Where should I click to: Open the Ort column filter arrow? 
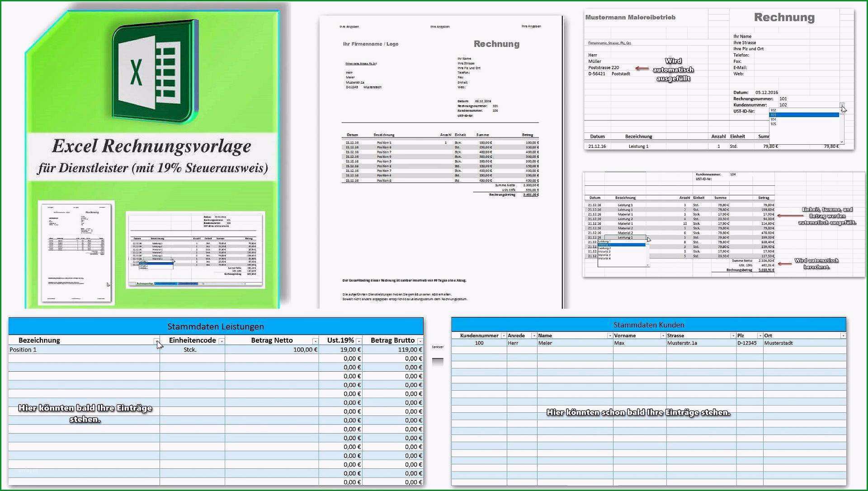tap(843, 336)
